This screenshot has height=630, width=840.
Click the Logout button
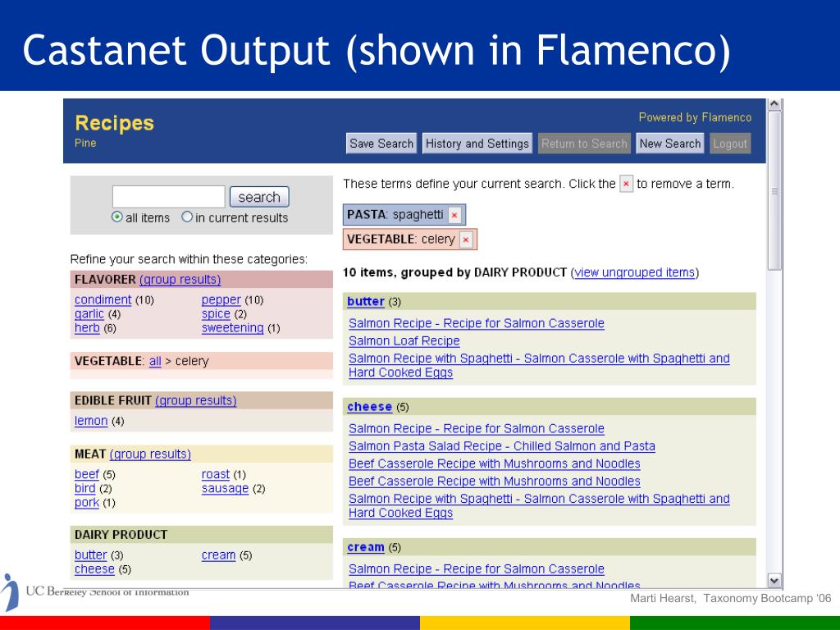(730, 144)
